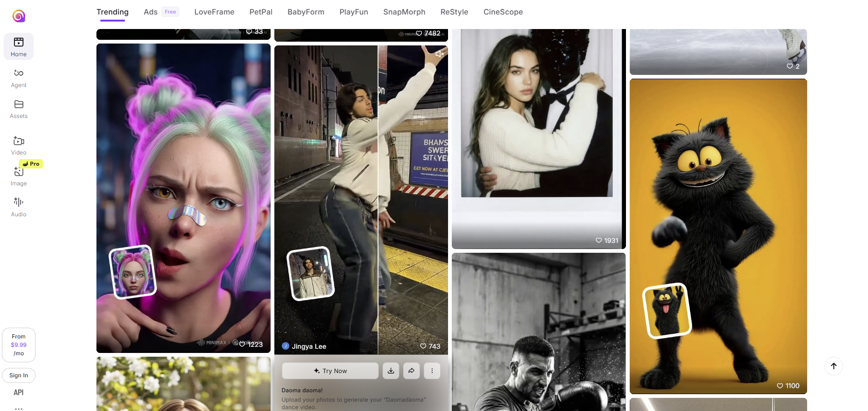Unmute the dance video sound
This screenshot has width=868, height=411.
439,54
